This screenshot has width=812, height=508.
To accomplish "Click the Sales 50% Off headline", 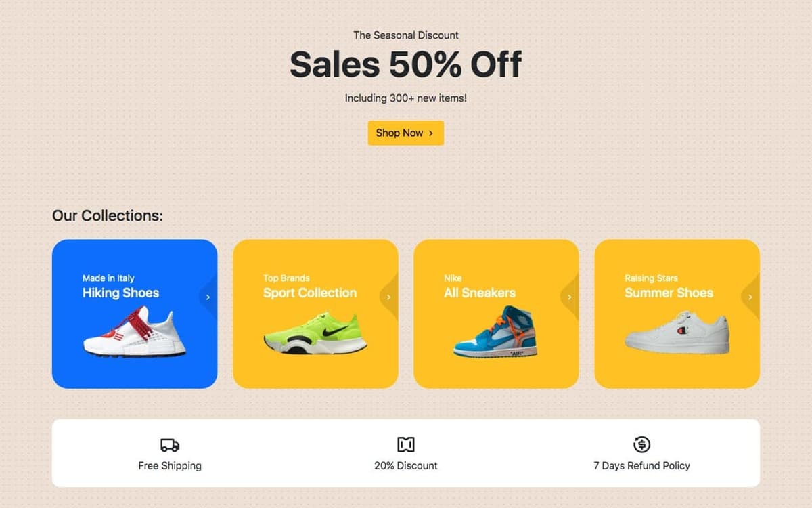I will click(x=406, y=64).
